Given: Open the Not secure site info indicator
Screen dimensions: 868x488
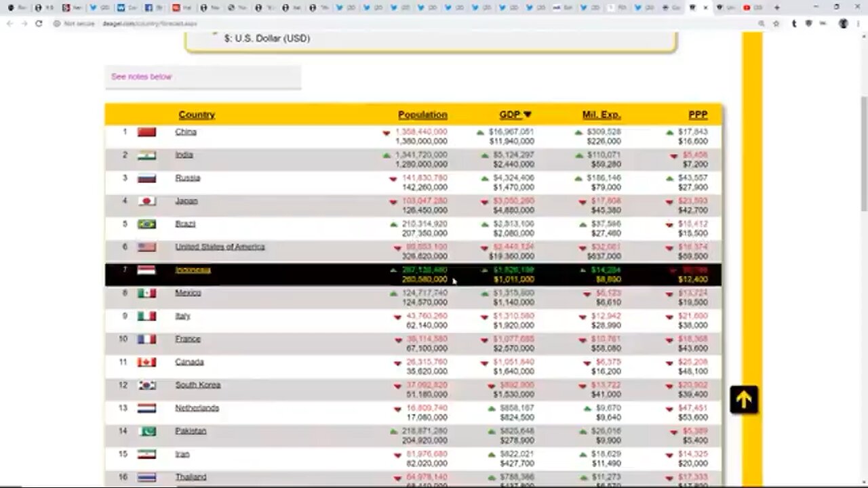Looking at the screenshot, I should point(74,23).
